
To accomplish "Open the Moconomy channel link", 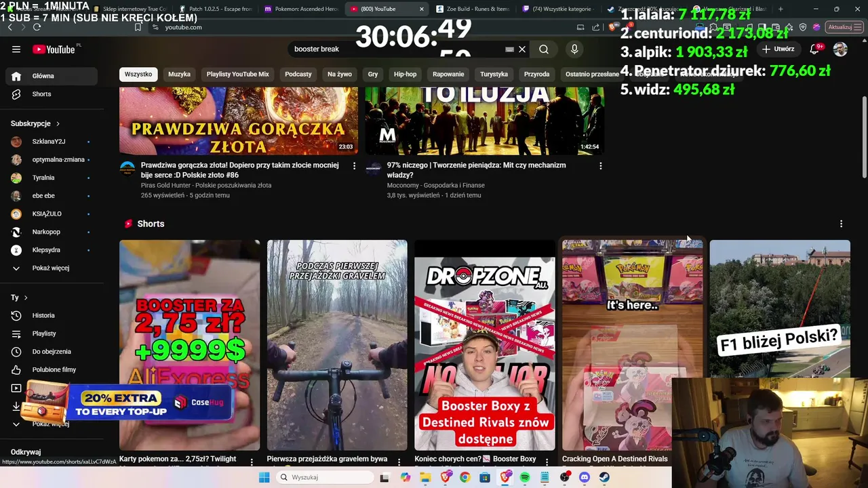I will click(x=436, y=185).
